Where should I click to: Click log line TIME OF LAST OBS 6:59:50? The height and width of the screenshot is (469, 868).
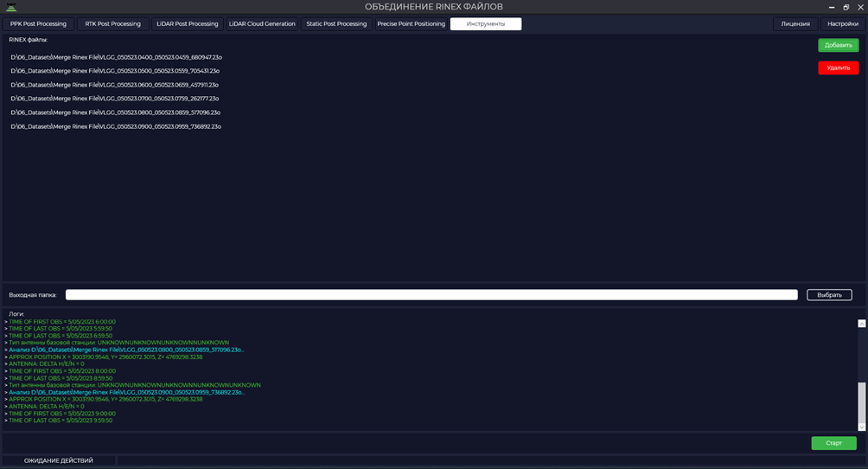[61, 336]
